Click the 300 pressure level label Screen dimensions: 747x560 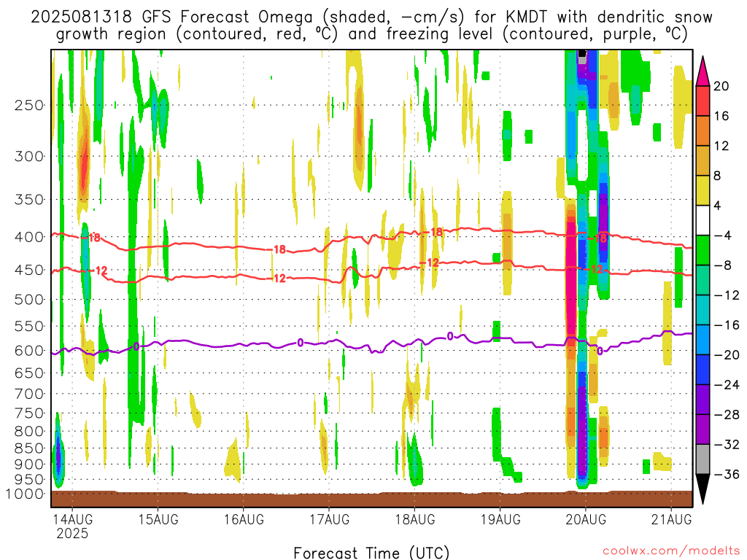coord(29,156)
